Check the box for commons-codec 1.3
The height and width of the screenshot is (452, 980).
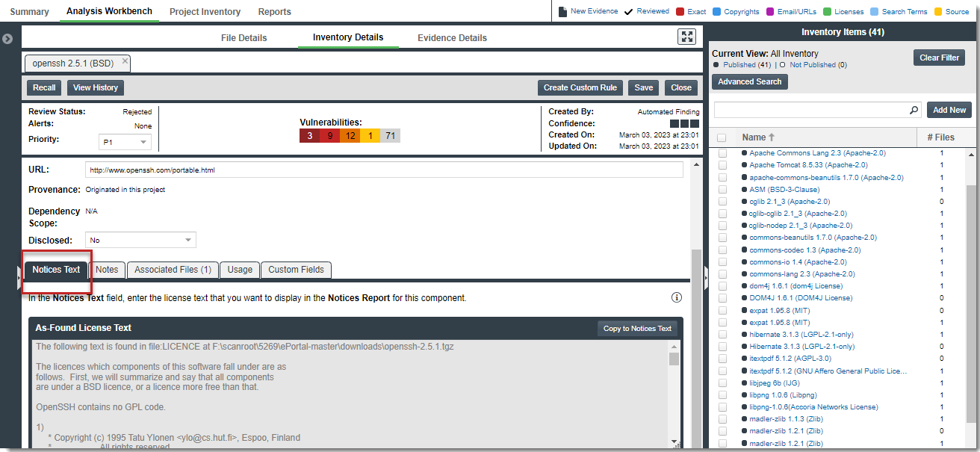click(722, 250)
